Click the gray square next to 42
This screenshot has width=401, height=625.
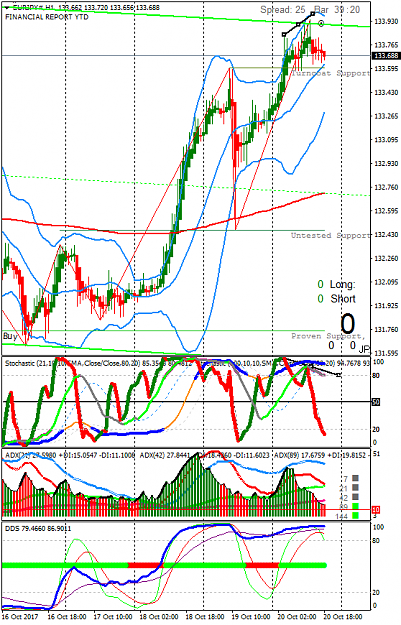coord(355,497)
